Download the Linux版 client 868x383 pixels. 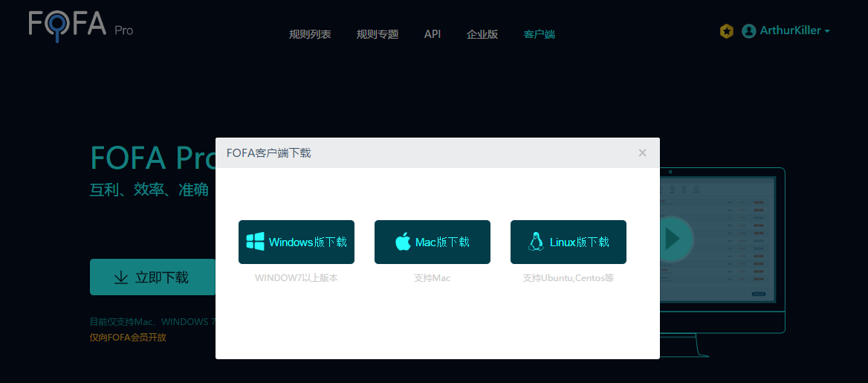pyautogui.click(x=569, y=242)
